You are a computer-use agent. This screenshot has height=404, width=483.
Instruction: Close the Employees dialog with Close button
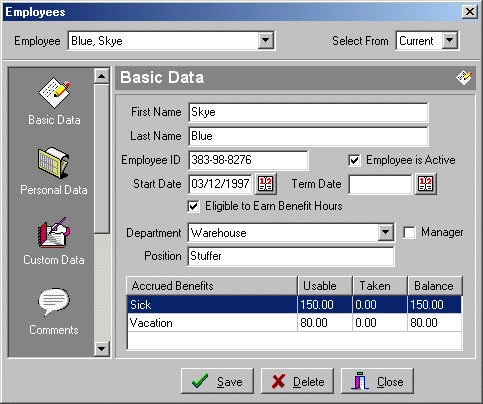coord(377,381)
